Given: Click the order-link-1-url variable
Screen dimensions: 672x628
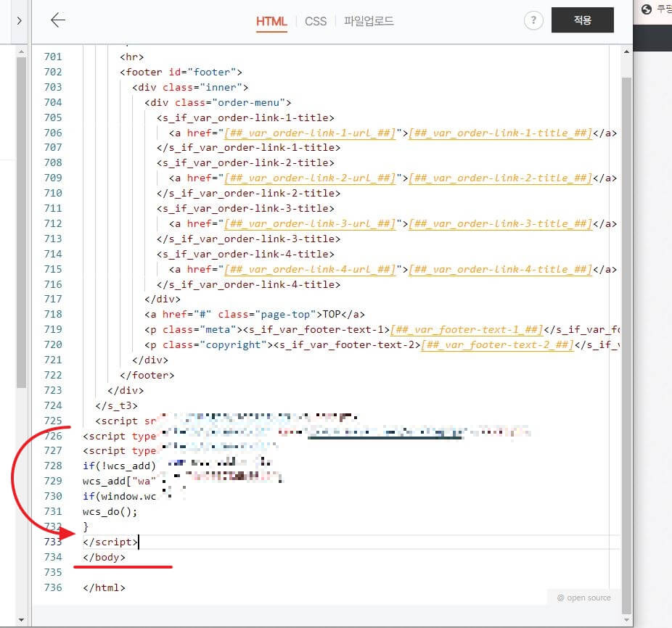Looking at the screenshot, I should tap(309, 133).
